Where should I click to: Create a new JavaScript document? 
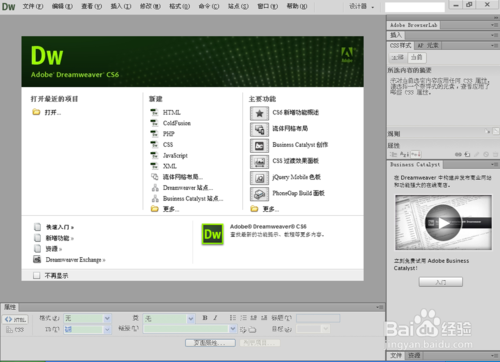click(x=175, y=155)
